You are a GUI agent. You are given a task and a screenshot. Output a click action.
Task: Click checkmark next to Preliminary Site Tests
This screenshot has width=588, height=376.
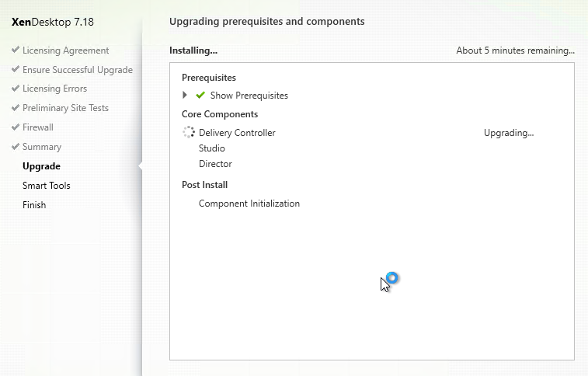pos(16,107)
